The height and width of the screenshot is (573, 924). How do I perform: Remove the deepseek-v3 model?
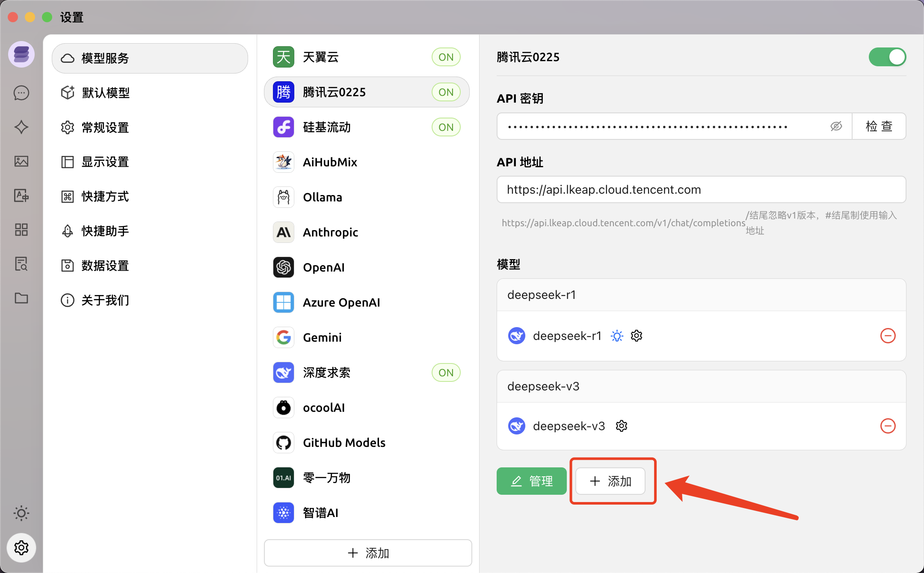888,426
